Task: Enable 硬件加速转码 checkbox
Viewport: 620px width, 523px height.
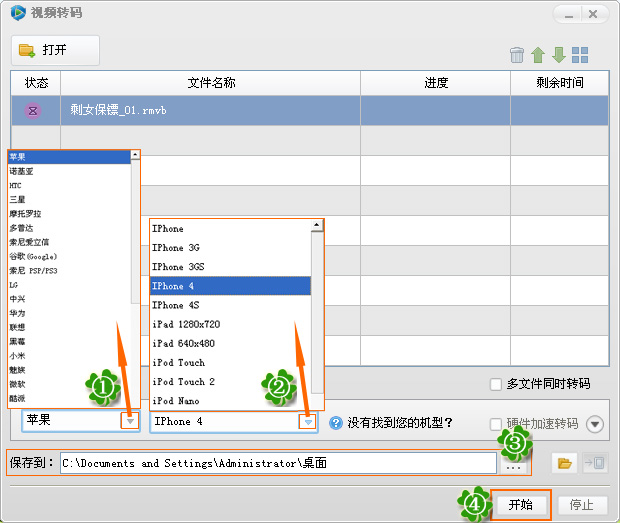Action: pos(496,425)
